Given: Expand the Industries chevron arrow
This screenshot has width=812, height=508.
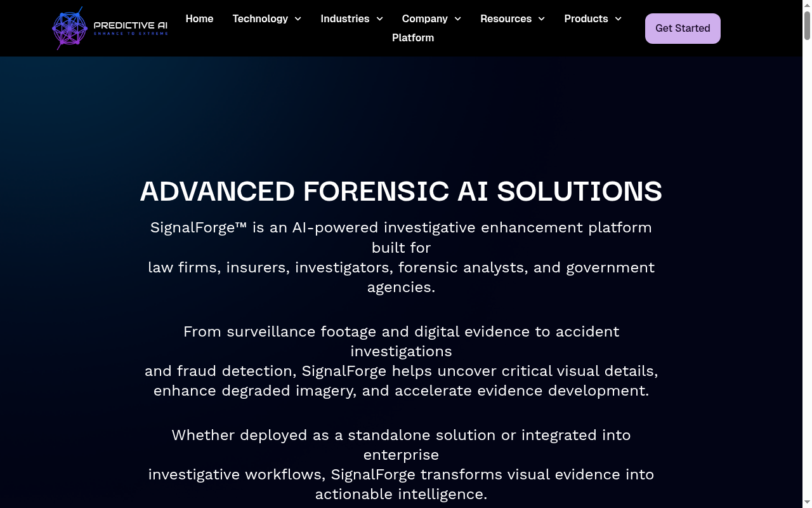Looking at the screenshot, I should pyautogui.click(x=380, y=19).
